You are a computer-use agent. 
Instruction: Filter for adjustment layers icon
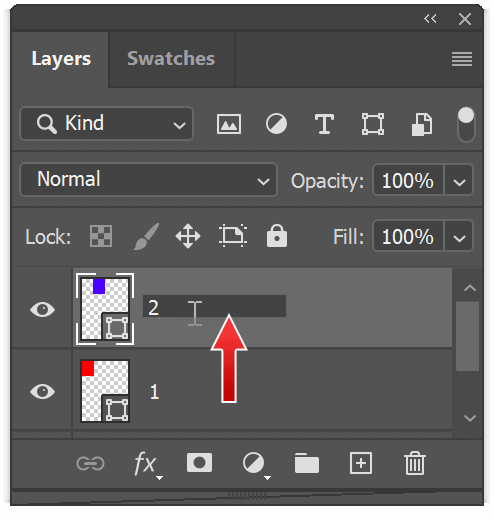[x=276, y=124]
